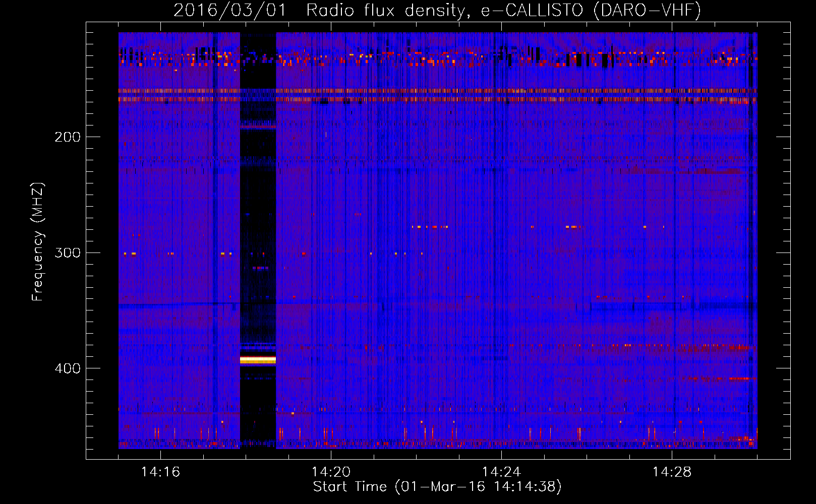This screenshot has width=816, height=504.
Task: Click the 'Frequency (MHZ)' y-axis label
Action: click(x=38, y=242)
